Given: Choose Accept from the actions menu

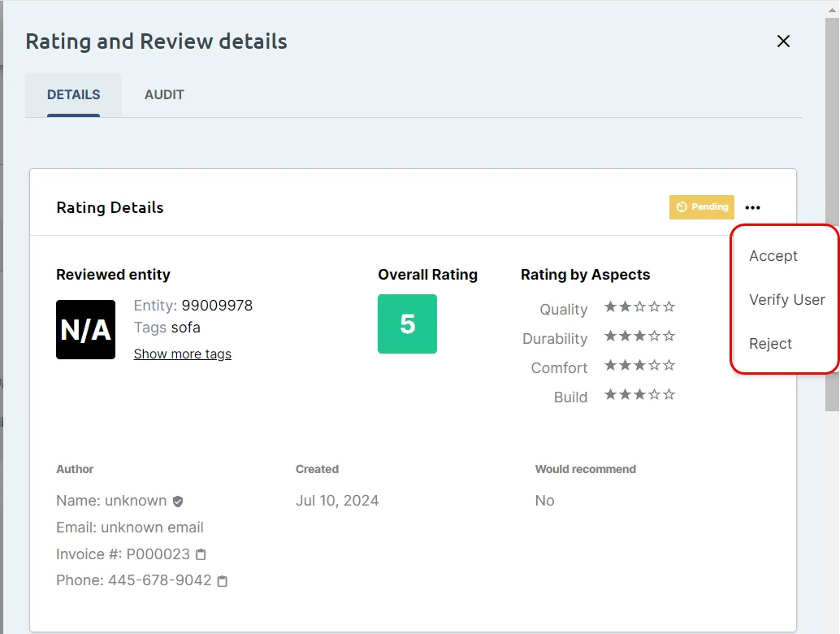Looking at the screenshot, I should pos(773,256).
